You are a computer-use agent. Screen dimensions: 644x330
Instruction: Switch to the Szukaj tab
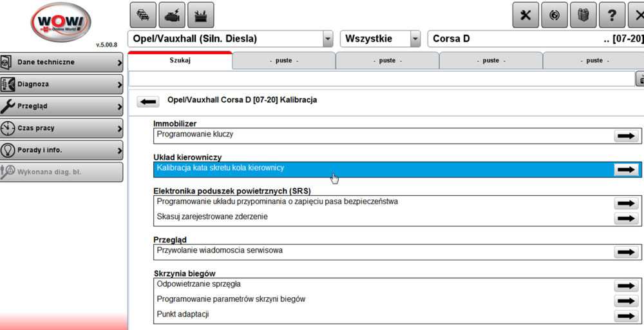coord(180,61)
